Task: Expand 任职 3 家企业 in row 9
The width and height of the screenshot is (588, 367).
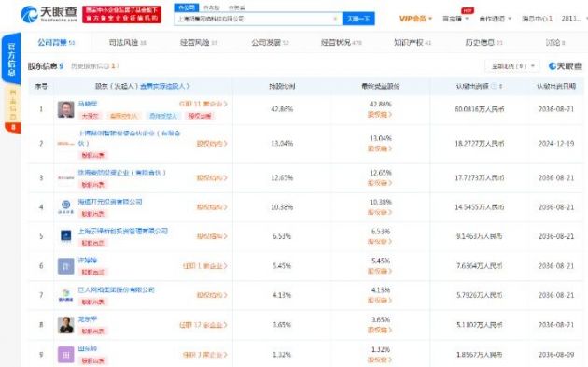Action: (x=204, y=355)
